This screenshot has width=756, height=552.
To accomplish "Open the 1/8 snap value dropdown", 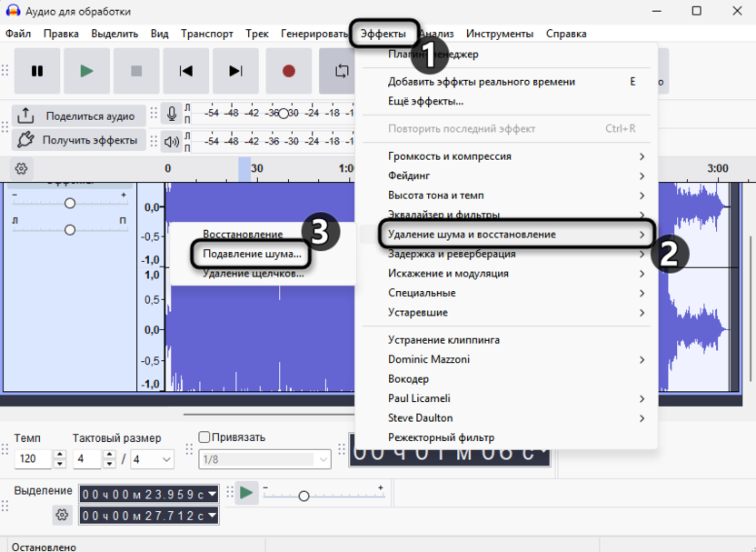I will point(264,460).
